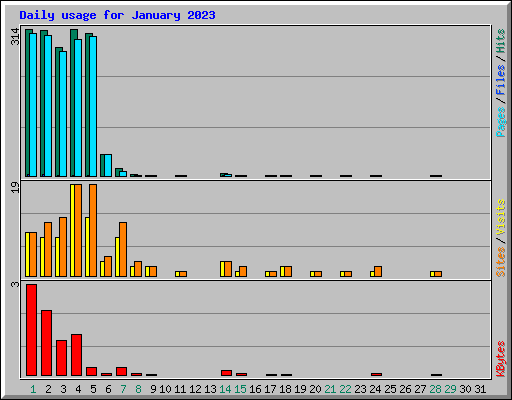Image resolution: width=512 pixels, height=400 pixels.
Task: Click the 'Sites' legend label
Action: pyautogui.click(x=500, y=262)
